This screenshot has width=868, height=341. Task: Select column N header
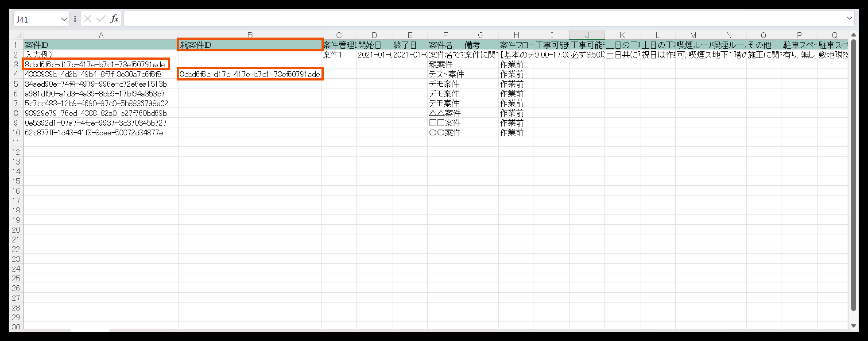tap(728, 35)
